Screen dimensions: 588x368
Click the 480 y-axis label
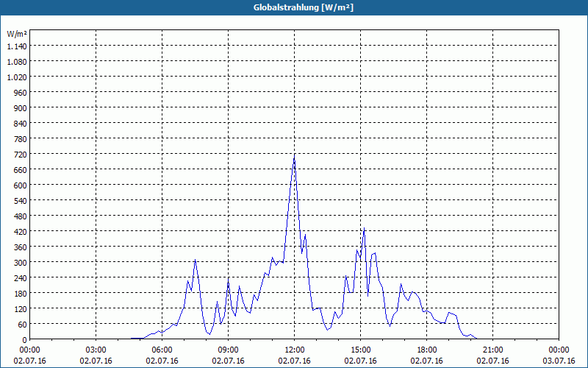pos(21,216)
